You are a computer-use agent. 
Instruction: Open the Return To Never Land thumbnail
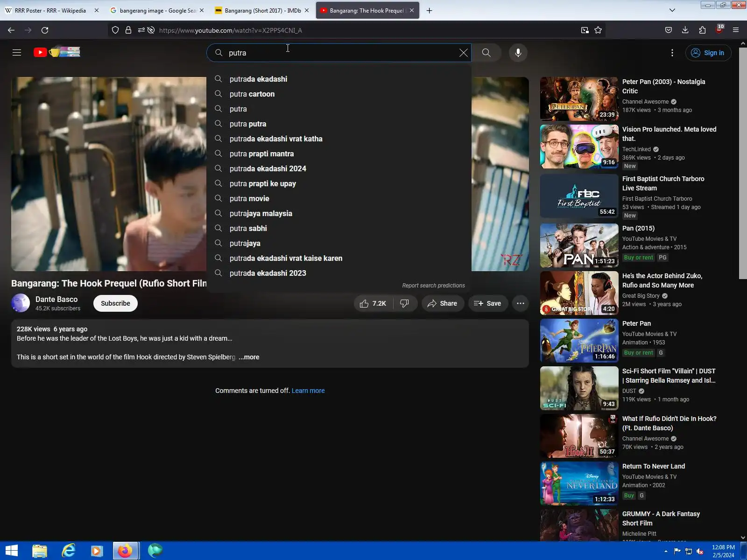coord(579,483)
